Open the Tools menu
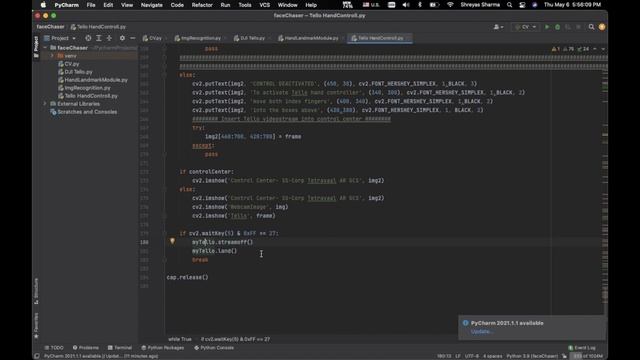This screenshot has height=360, width=640. 244,5
